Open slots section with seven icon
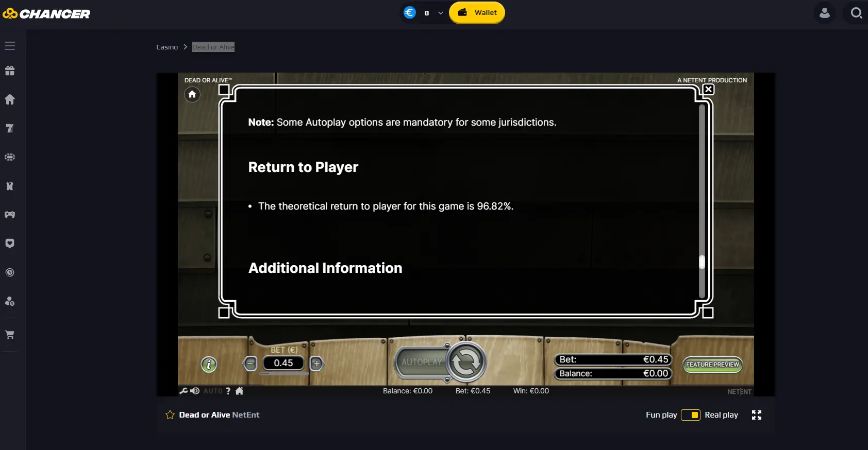Viewport: 868px width, 450px height. pyautogui.click(x=10, y=128)
